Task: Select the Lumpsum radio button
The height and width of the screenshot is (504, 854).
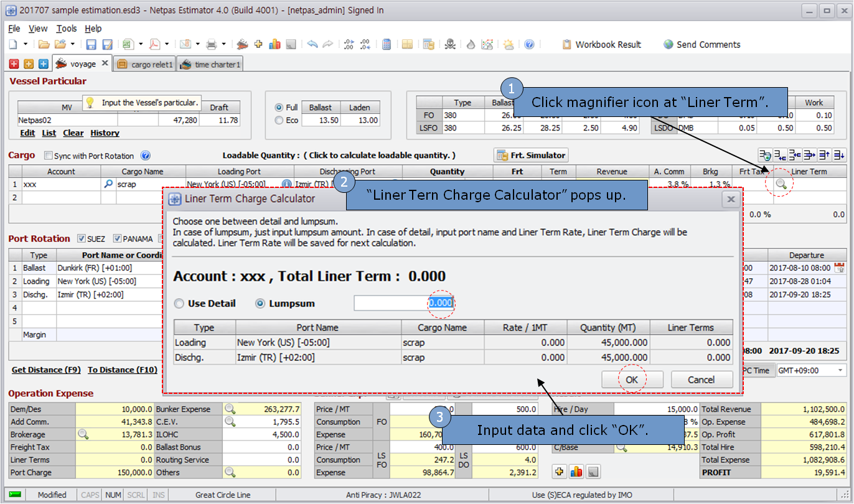Action: [x=260, y=304]
